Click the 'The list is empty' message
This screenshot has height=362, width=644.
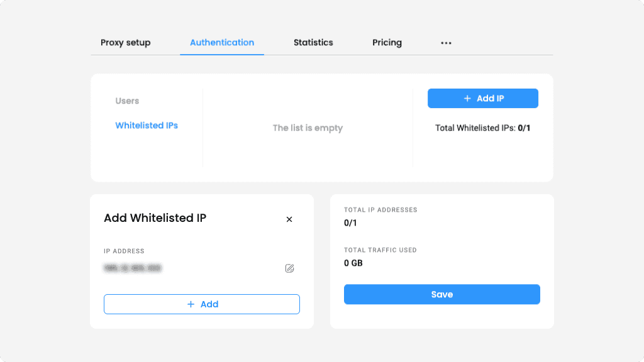308,128
